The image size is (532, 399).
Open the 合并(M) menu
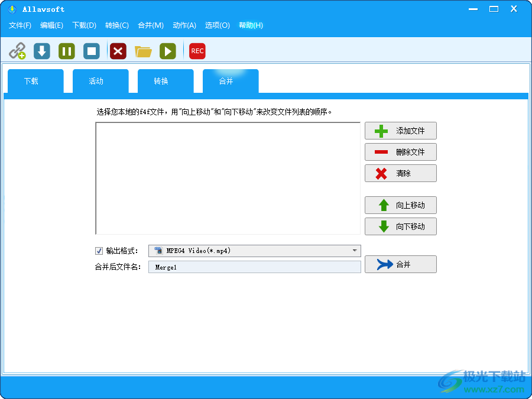pos(151,25)
